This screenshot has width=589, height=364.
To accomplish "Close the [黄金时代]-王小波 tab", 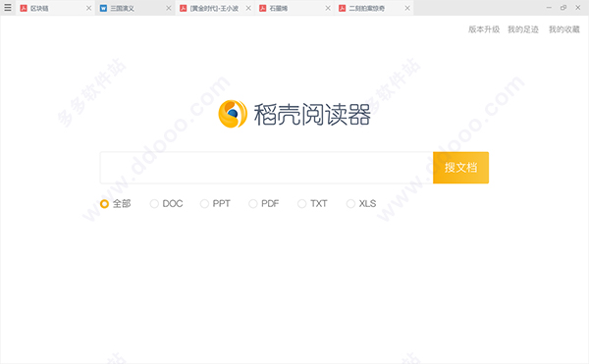I will click(248, 8).
